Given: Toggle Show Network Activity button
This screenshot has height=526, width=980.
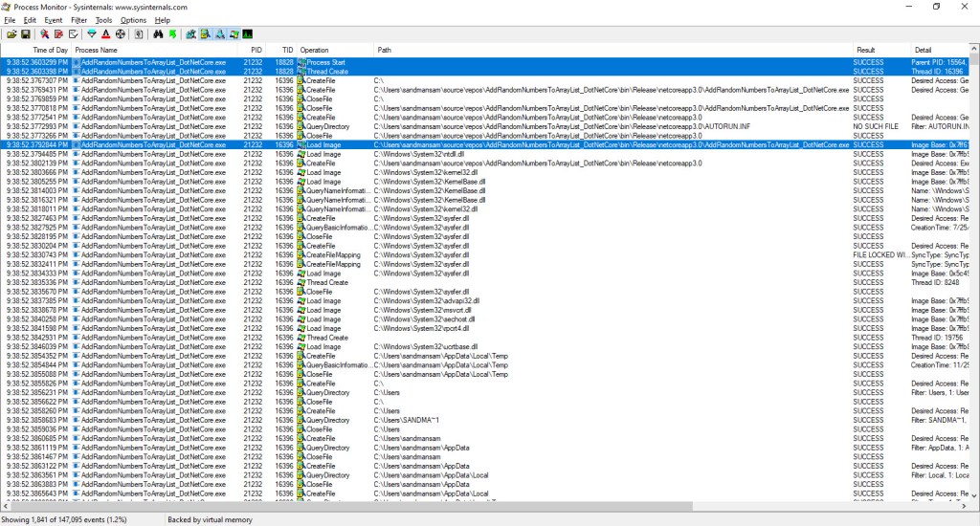Looking at the screenshot, I should 220,33.
